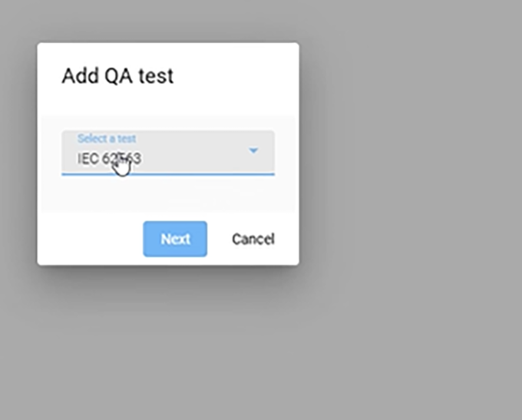Show test options via the small blue triangle
This screenshot has width=522, height=420.
pos(253,150)
